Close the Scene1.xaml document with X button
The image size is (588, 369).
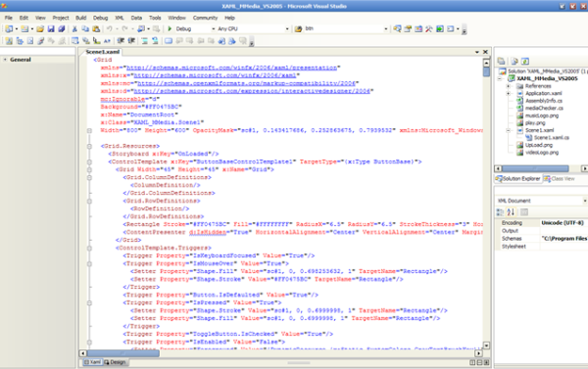click(485, 52)
